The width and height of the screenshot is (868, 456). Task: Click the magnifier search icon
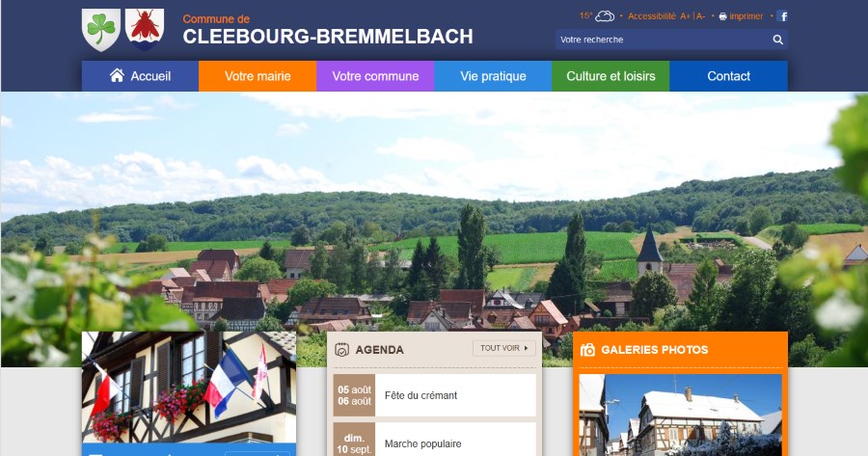[x=777, y=40]
